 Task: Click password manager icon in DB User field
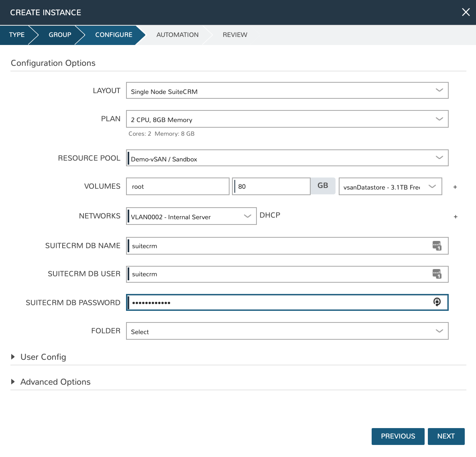tap(437, 274)
